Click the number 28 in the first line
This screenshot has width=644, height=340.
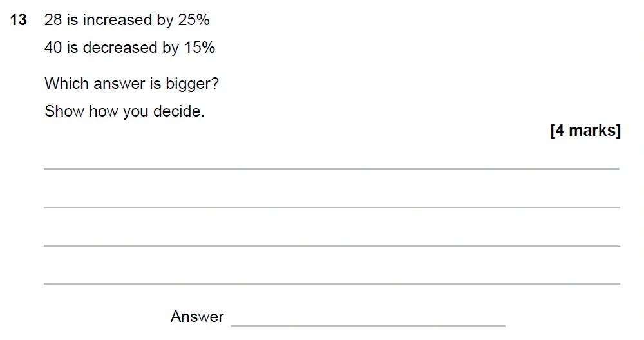pos(53,21)
